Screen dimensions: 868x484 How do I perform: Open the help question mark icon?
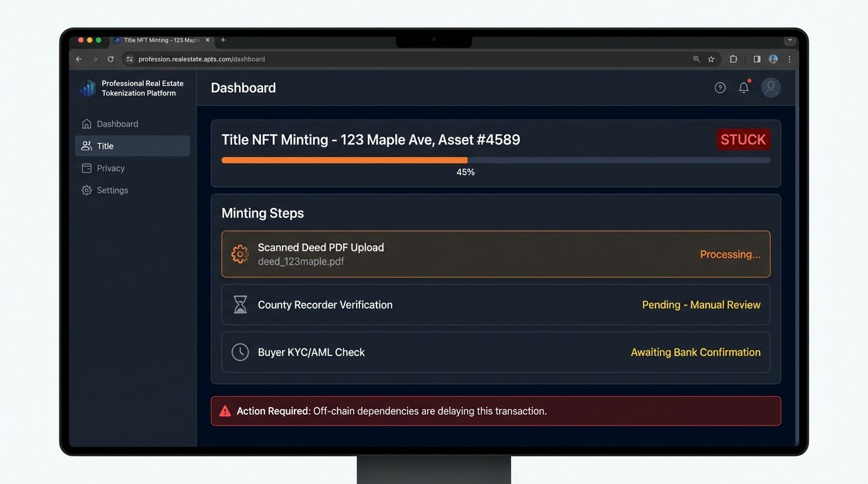720,88
